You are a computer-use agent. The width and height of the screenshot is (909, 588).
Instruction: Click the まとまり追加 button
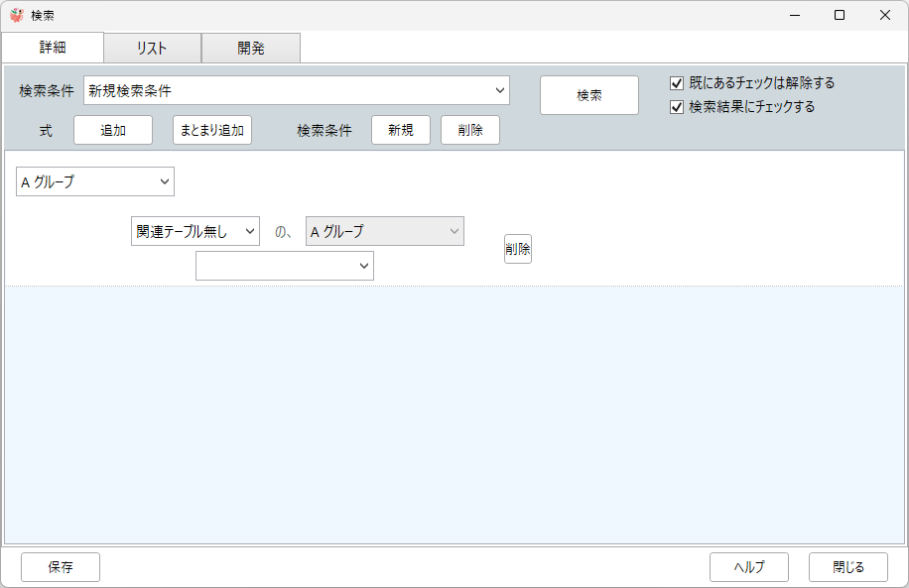click(x=212, y=130)
